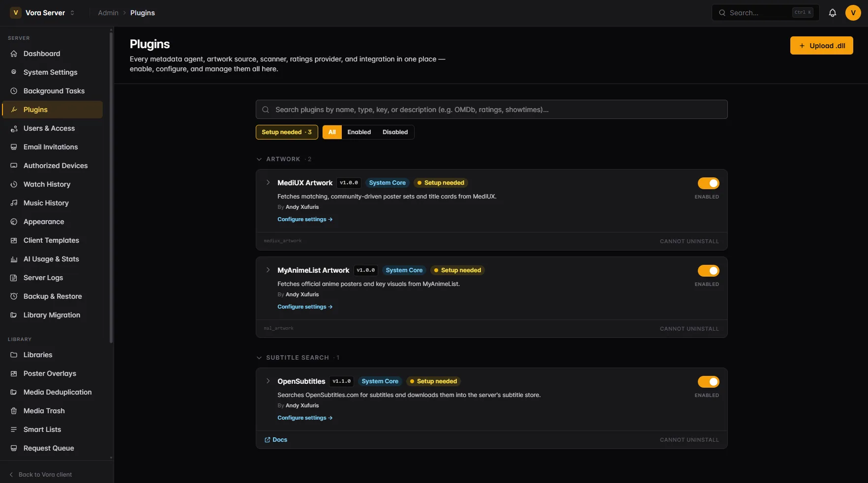Click the sidebar scrollbar
This screenshot has width=868, height=483.
[x=111, y=188]
